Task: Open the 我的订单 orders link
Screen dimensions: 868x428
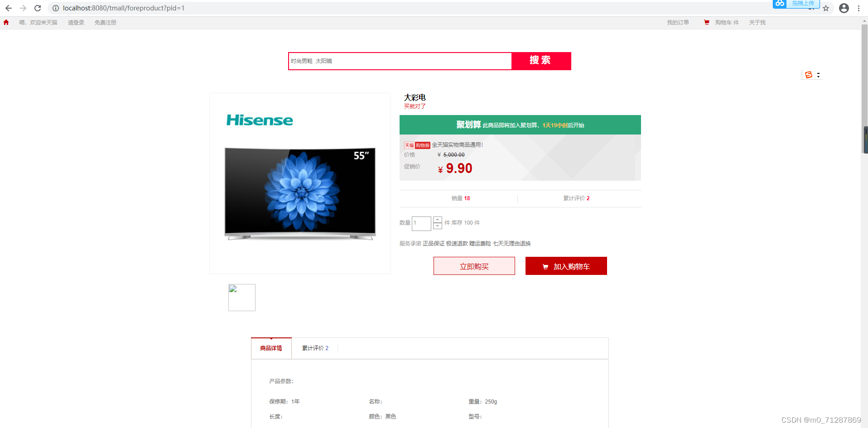Action: pos(678,22)
